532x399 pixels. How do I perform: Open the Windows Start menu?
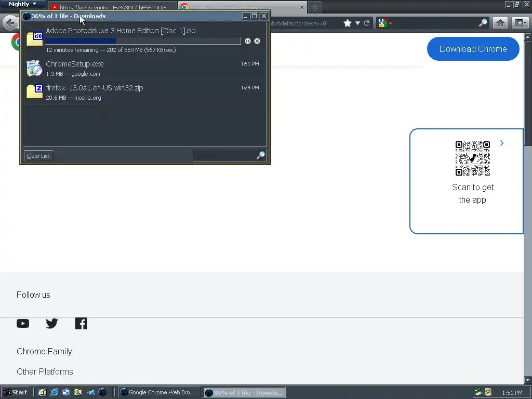click(x=15, y=393)
